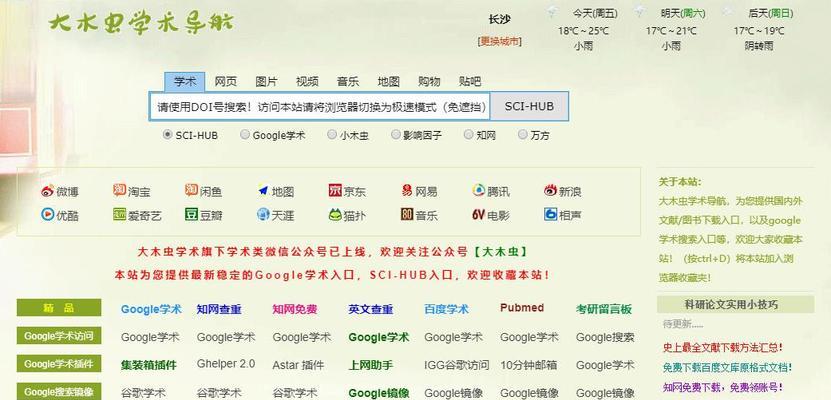Open the 6V movies (电影) icon

[x=479, y=215]
